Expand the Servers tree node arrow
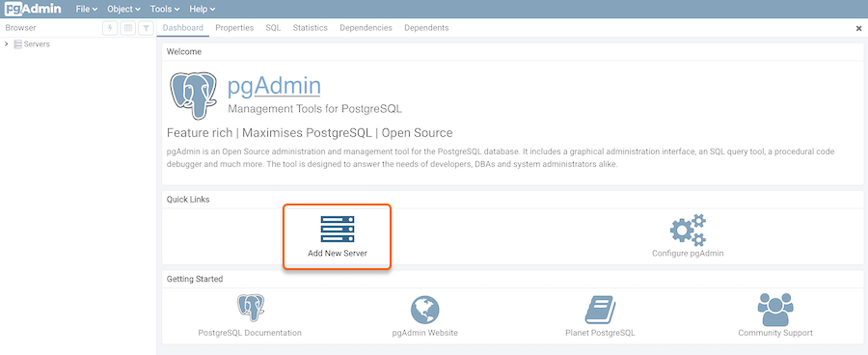 (6, 43)
